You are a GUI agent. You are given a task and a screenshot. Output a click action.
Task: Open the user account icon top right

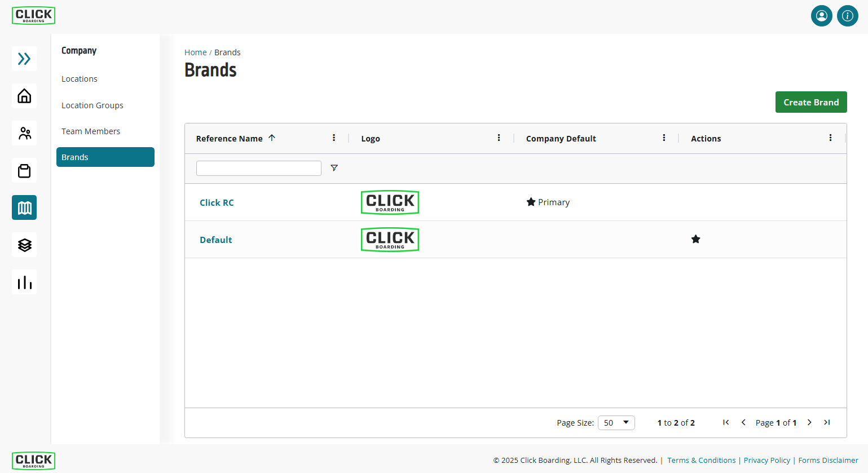coord(821,16)
